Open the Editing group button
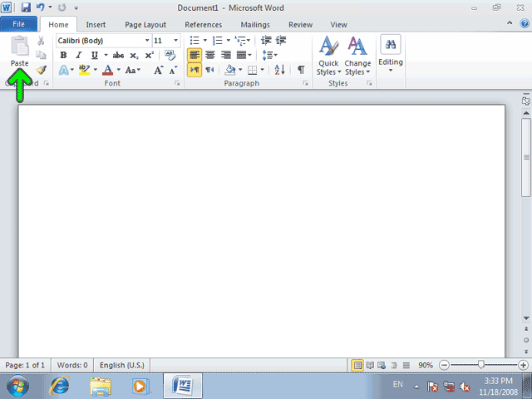This screenshot has height=399, width=532. 391,54
